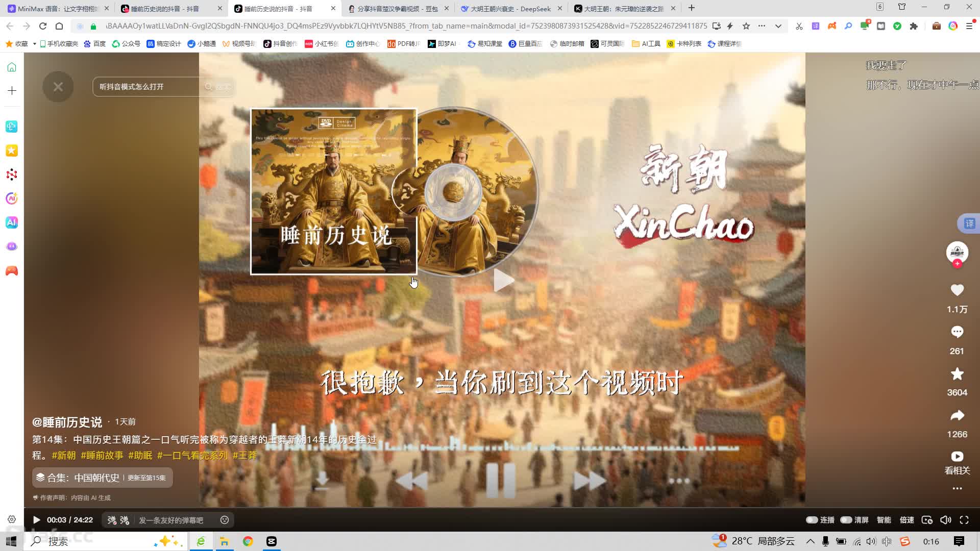Image resolution: width=980 pixels, height=551 pixels.
Task: Close the video modal with X
Action: click(58, 87)
